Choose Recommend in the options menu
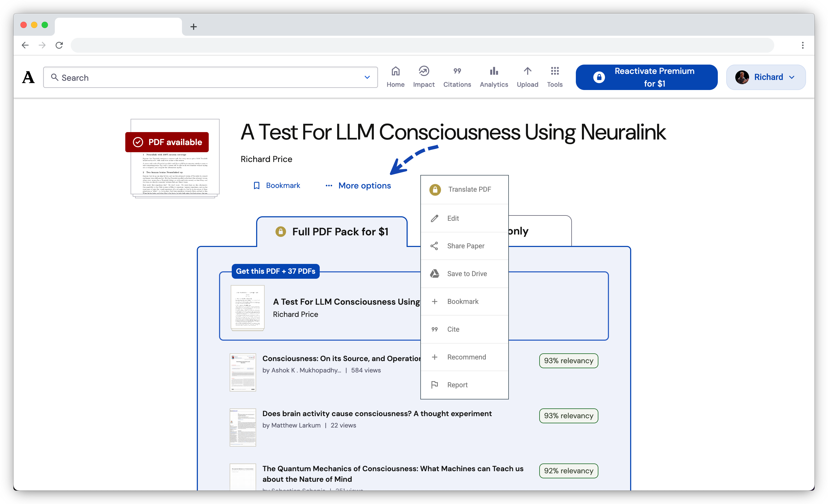Viewport: 828px width, 504px height. pyautogui.click(x=464, y=357)
